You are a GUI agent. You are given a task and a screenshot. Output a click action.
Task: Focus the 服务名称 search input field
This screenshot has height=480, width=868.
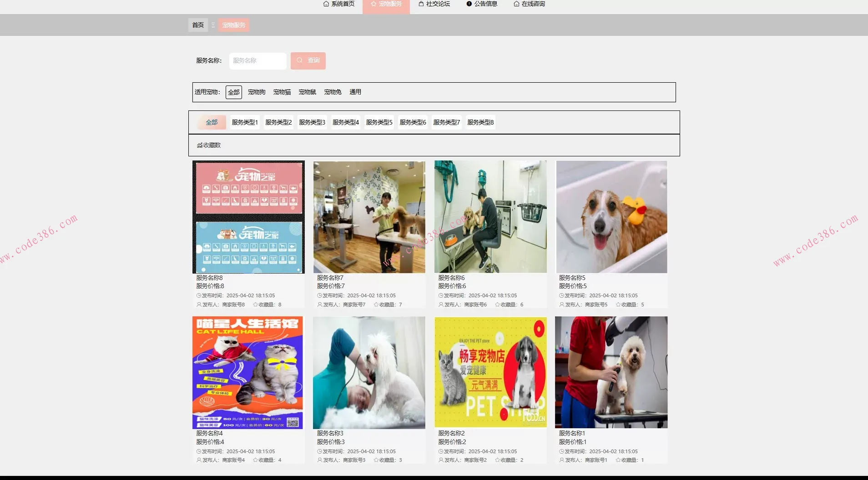click(258, 60)
